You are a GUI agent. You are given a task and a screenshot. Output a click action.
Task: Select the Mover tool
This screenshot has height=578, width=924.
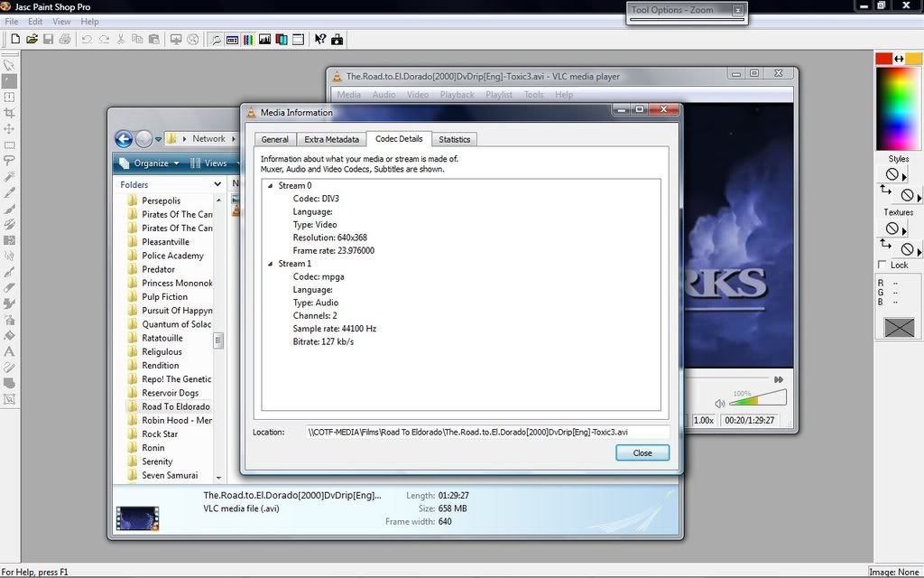[x=9, y=128]
